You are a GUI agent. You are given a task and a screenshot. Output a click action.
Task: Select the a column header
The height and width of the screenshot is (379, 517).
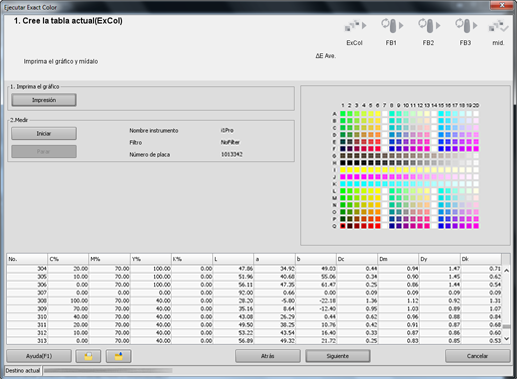pyautogui.click(x=274, y=259)
